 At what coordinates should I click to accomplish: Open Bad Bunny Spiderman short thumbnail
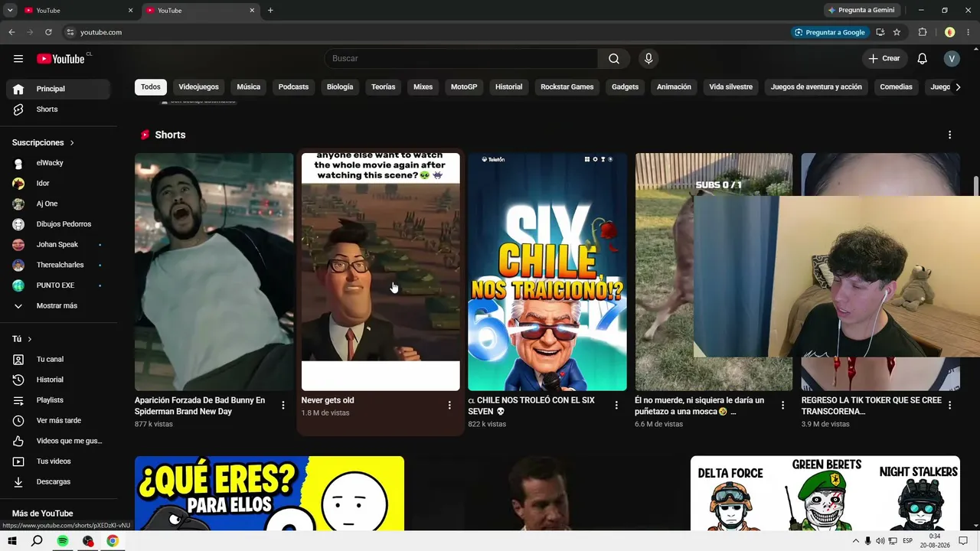[x=214, y=272]
